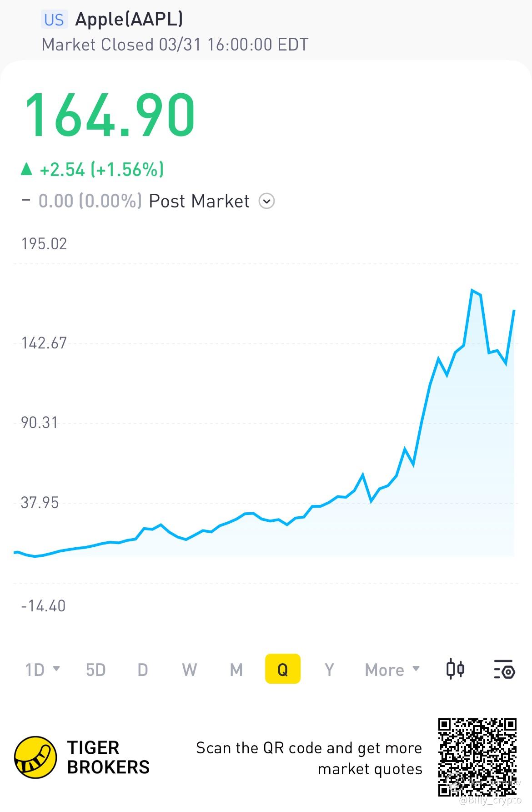
Task: Expand the Post Market dropdown chevron
Action: [266, 201]
